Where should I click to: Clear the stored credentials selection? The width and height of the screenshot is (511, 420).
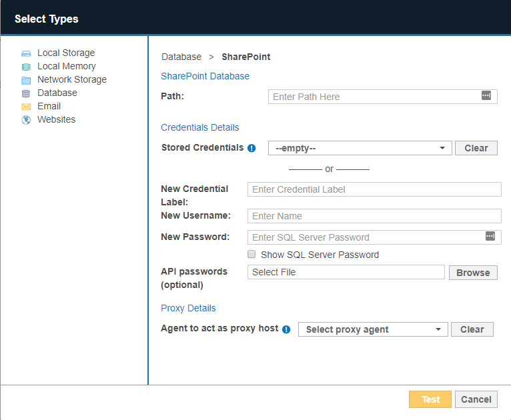click(x=476, y=148)
